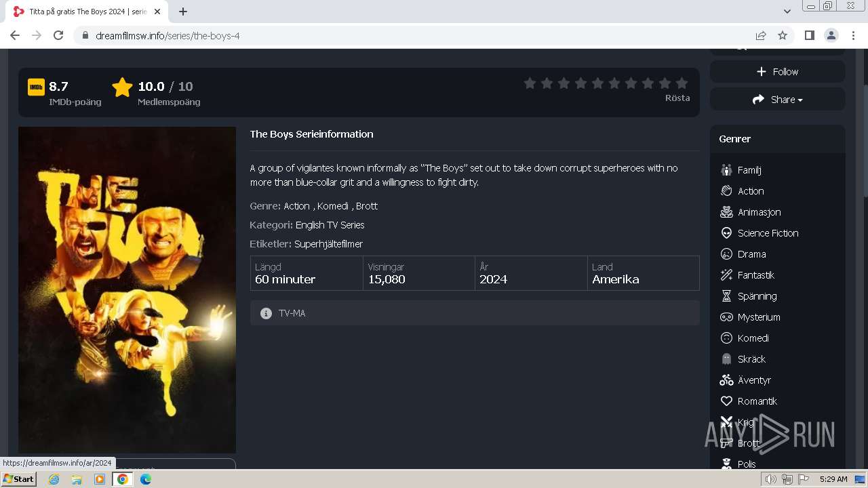Image resolution: width=868 pixels, height=488 pixels.
Task: Open Fantastik genre in sidebar
Action: coord(756,275)
